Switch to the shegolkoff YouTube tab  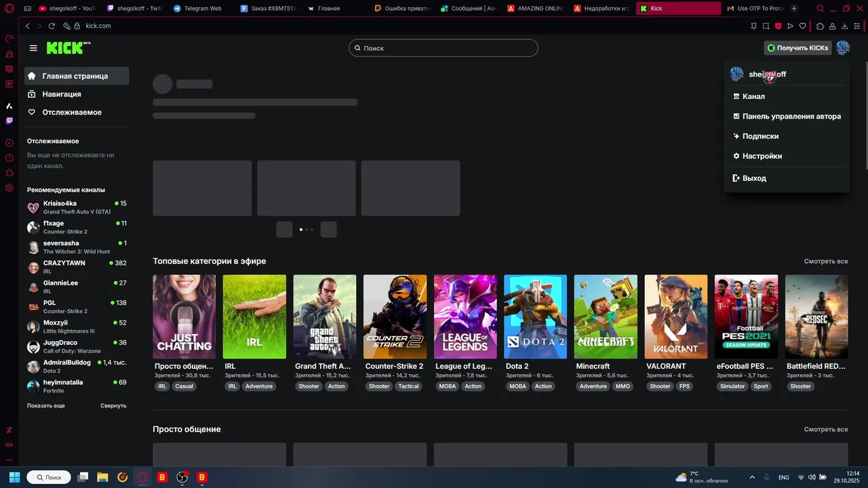[68, 9]
